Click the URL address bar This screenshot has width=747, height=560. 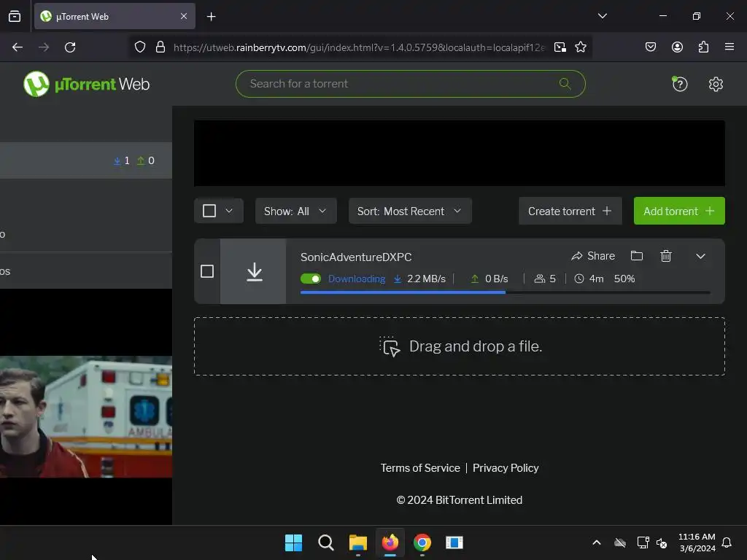pos(359,47)
